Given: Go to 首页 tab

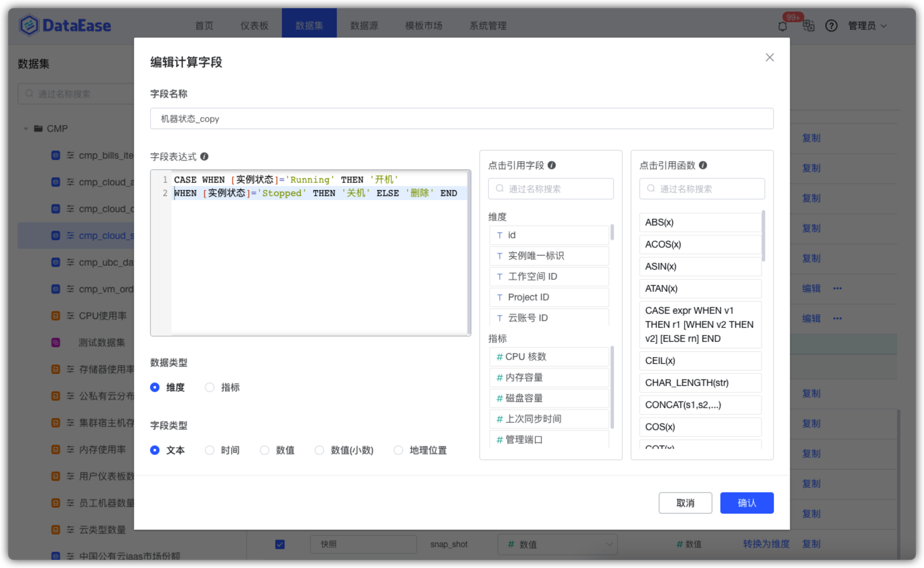Looking at the screenshot, I should [x=204, y=25].
